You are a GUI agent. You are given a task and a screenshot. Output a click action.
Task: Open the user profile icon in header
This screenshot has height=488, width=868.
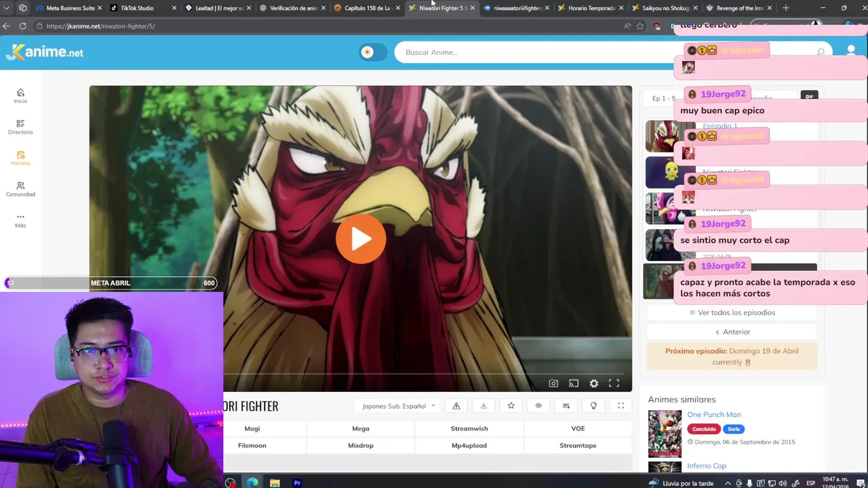click(x=851, y=51)
